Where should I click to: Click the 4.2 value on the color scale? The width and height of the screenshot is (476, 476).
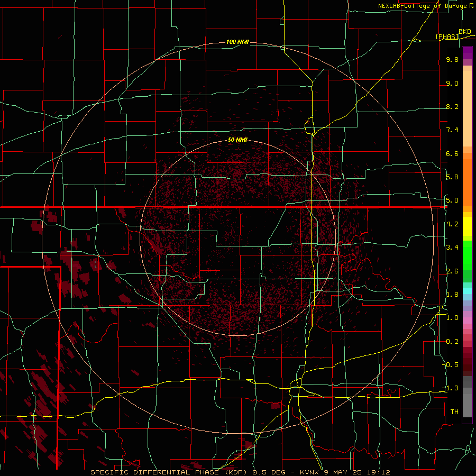point(452,224)
